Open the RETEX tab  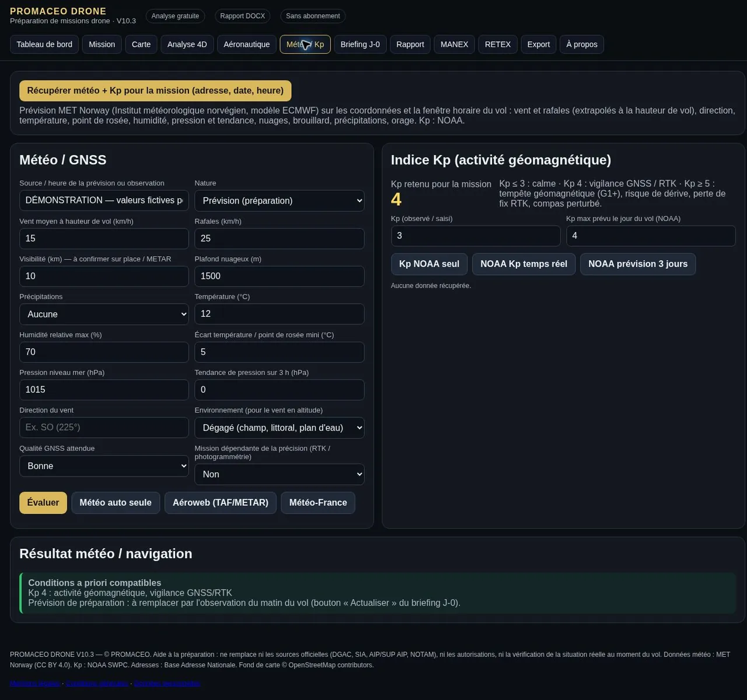pos(498,44)
